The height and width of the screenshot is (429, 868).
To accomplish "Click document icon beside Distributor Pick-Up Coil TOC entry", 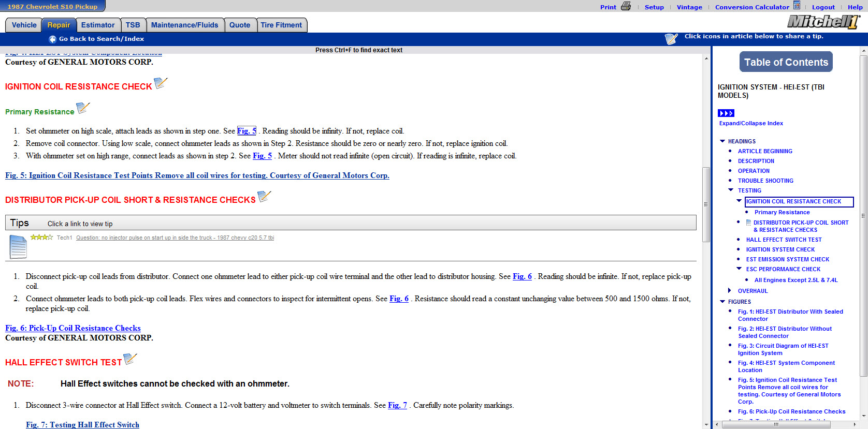I will (x=748, y=223).
